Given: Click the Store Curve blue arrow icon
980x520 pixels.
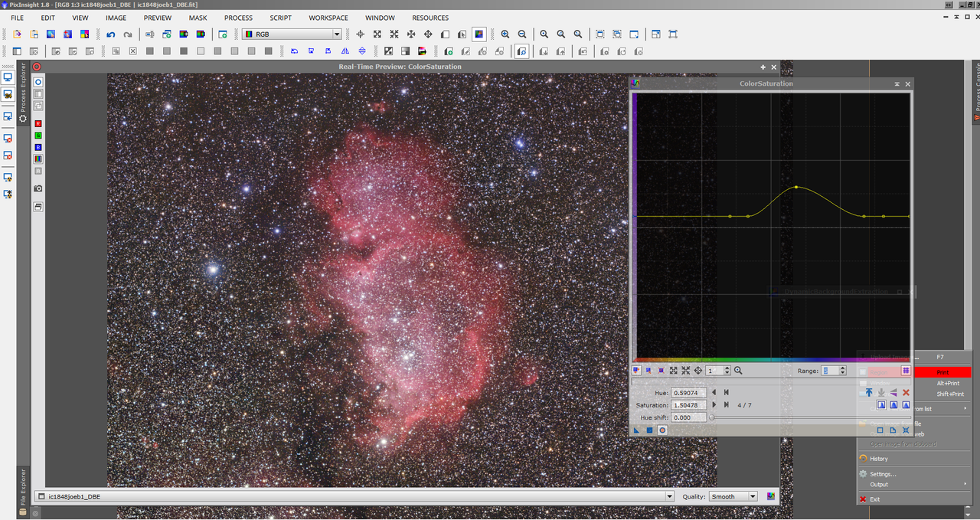Looking at the screenshot, I should click(x=869, y=392).
